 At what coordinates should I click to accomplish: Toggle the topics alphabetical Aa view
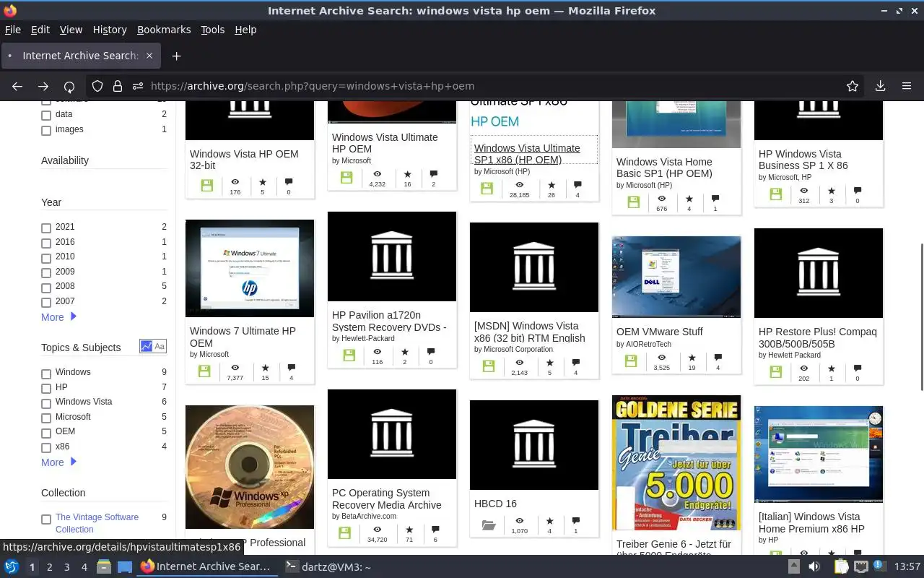[160, 347]
